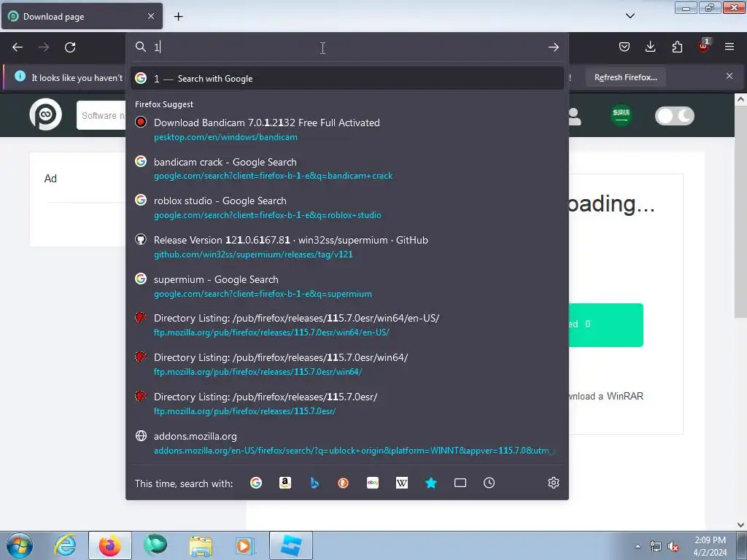Open the muted volume tray icon
This screenshot has width=747, height=560.
pos(673,547)
